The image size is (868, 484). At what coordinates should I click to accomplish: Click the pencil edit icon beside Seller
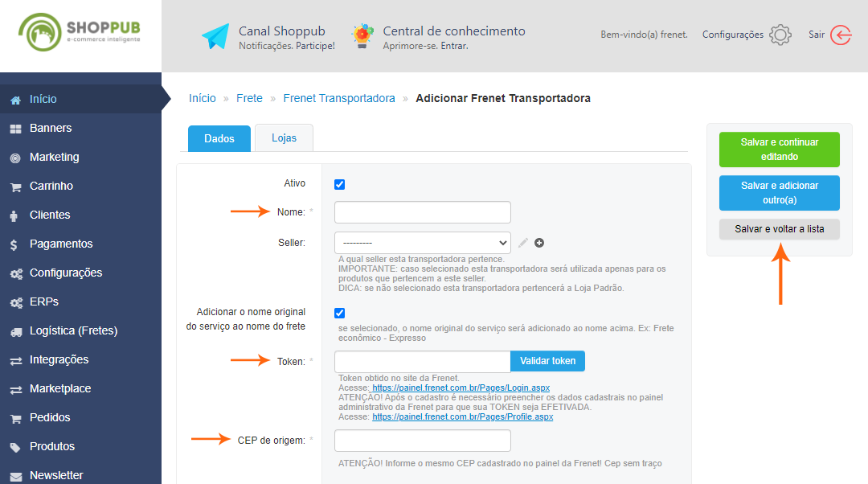[x=523, y=243]
